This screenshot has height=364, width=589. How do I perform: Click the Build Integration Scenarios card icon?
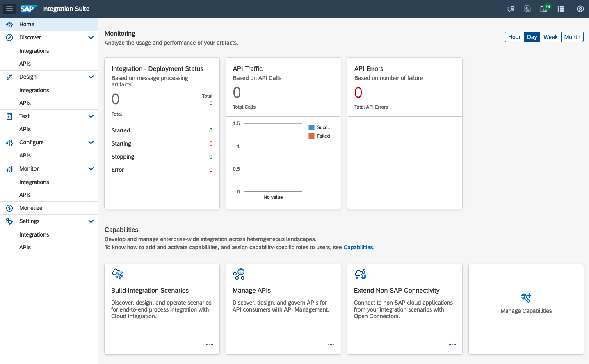(x=118, y=274)
